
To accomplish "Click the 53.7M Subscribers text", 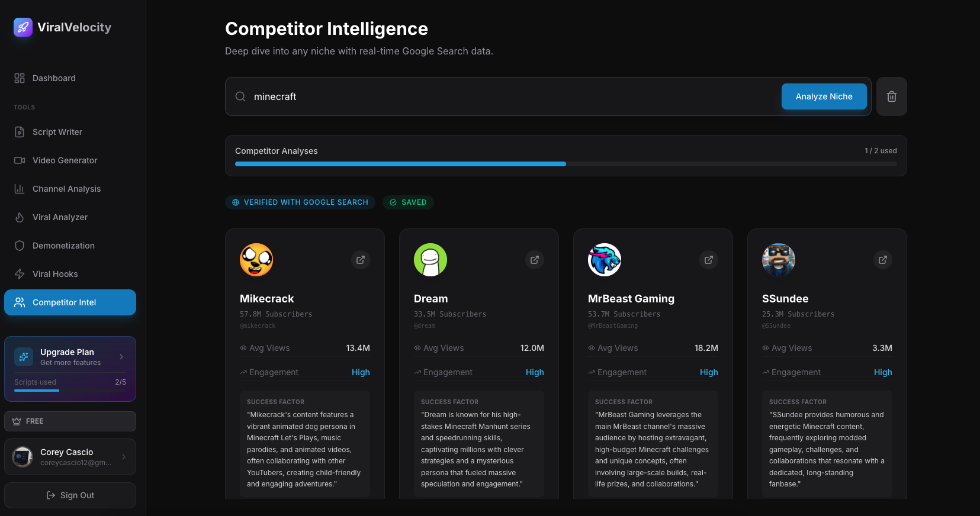I will point(624,314).
